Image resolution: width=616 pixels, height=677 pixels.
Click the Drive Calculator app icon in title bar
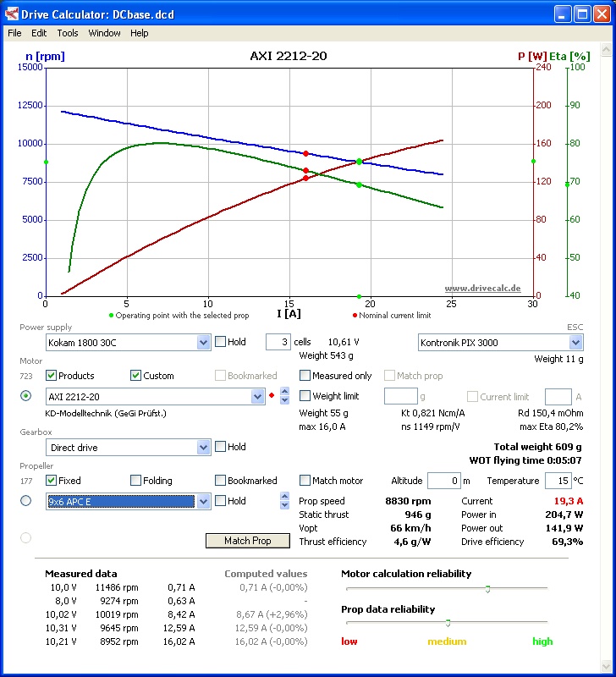pos(12,14)
